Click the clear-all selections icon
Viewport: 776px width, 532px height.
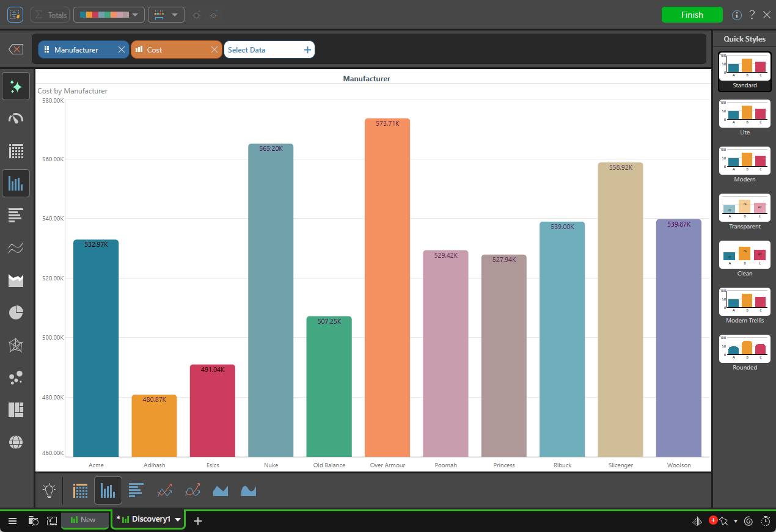[16, 49]
